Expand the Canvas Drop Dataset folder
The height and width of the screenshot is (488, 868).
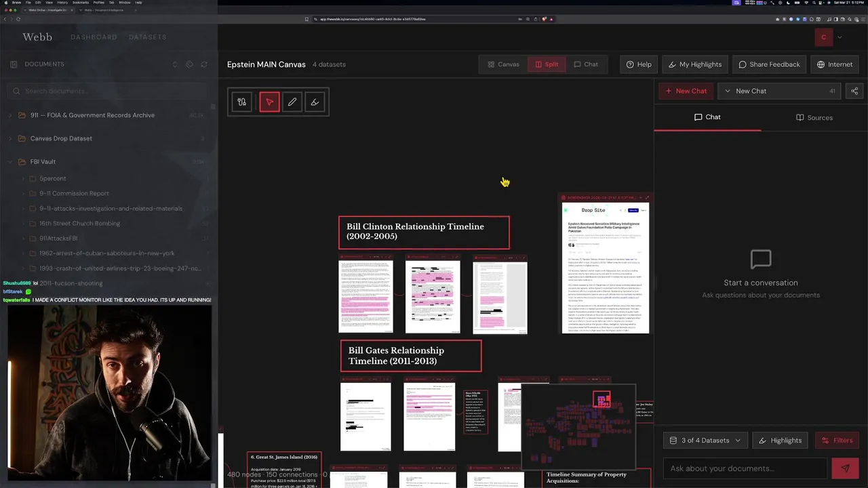click(10, 138)
